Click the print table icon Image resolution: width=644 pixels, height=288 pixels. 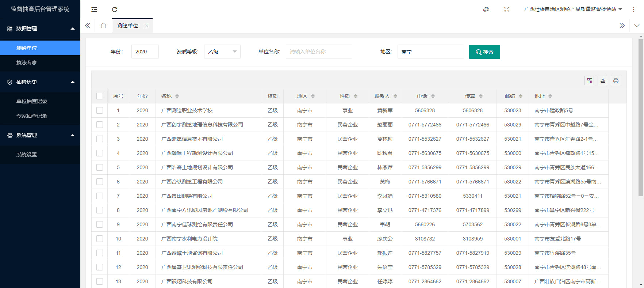pyautogui.click(x=616, y=81)
